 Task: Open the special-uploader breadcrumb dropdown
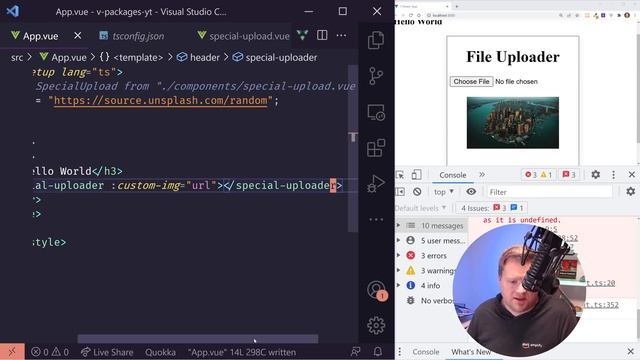[x=275, y=58]
